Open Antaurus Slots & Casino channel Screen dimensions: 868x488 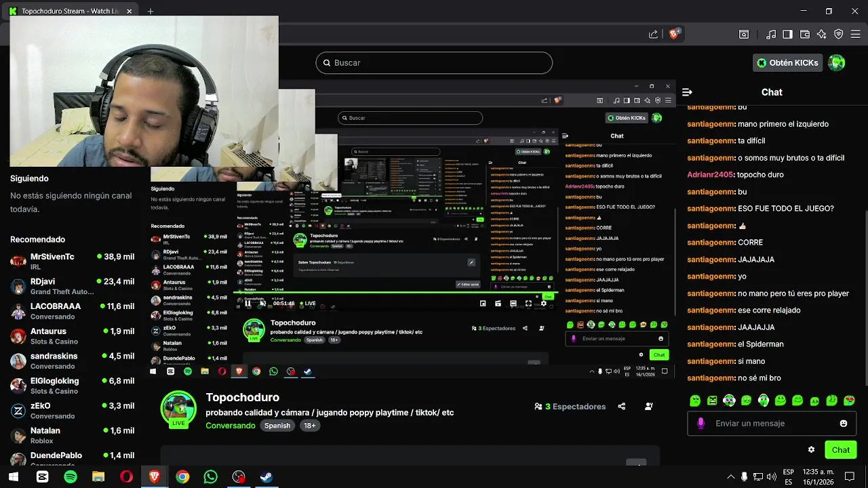click(73, 336)
